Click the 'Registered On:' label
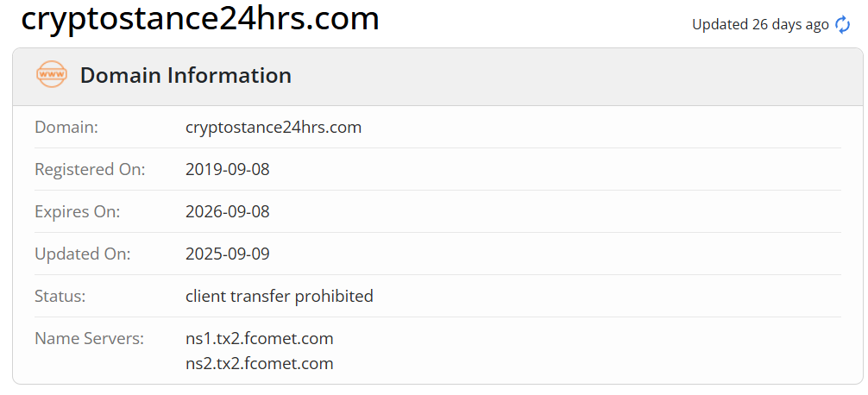The width and height of the screenshot is (868, 395). (x=90, y=169)
